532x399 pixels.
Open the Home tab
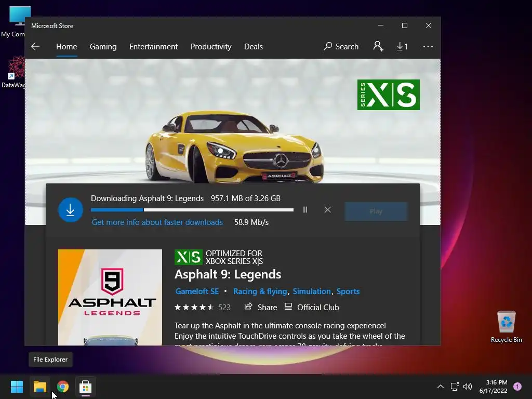(x=66, y=46)
